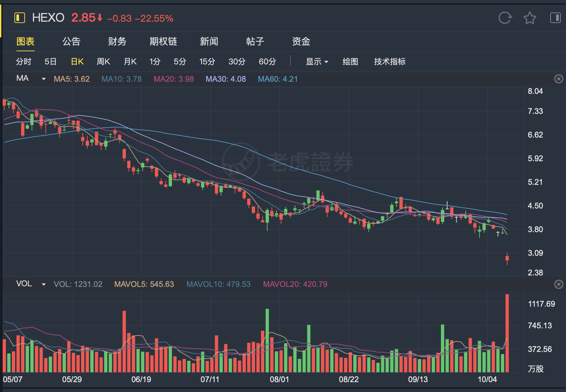566x392 pixels.
Task: Switch to the 公告 tab
Action: [71, 41]
